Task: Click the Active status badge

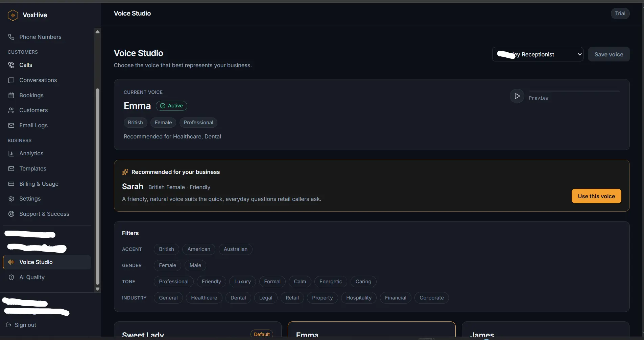Action: (x=171, y=106)
